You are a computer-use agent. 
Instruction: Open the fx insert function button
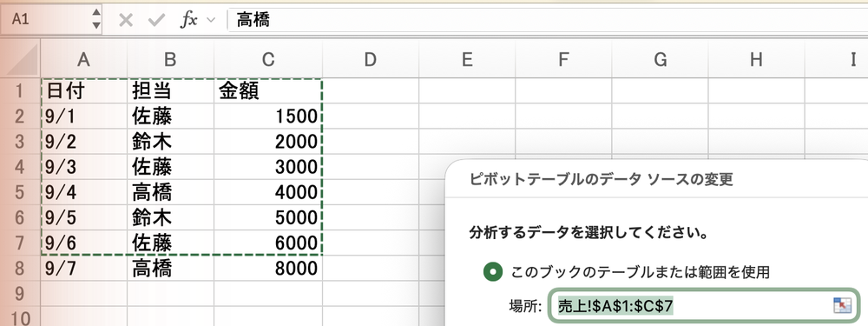point(189,21)
